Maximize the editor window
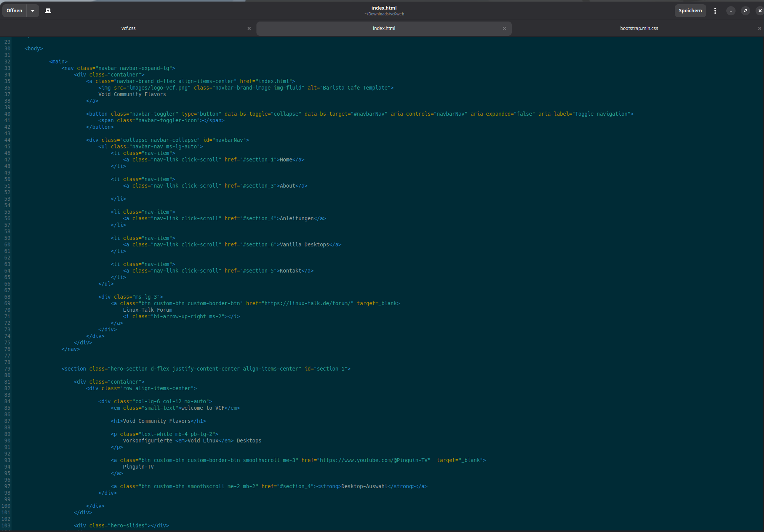This screenshot has width=764, height=532. tap(745, 11)
